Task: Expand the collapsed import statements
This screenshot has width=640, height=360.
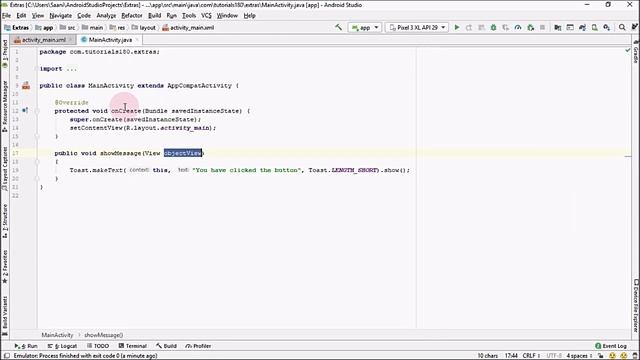Action: [x=37, y=69]
